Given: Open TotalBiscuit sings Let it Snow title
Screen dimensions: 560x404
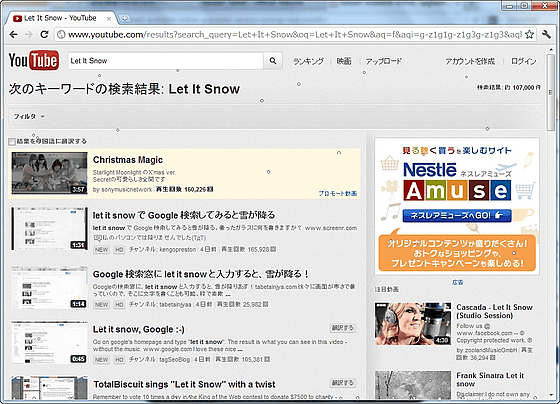Looking at the screenshot, I should [x=184, y=384].
